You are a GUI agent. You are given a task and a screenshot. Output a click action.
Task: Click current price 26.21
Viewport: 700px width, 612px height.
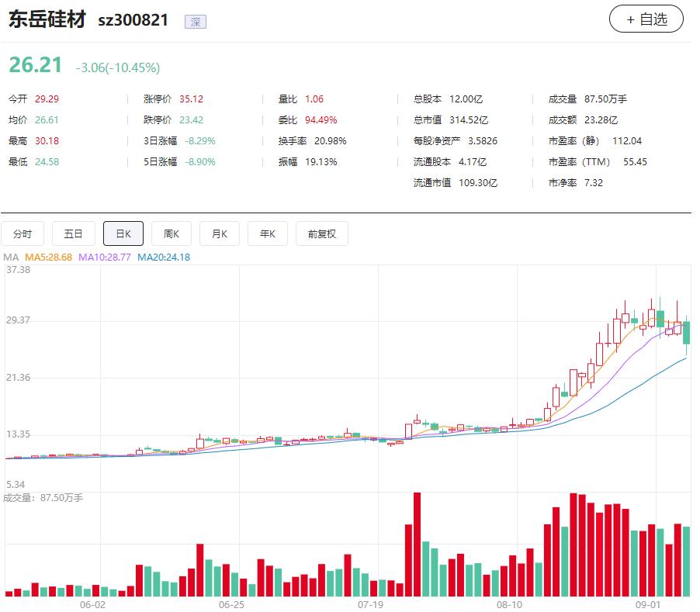click(x=36, y=65)
